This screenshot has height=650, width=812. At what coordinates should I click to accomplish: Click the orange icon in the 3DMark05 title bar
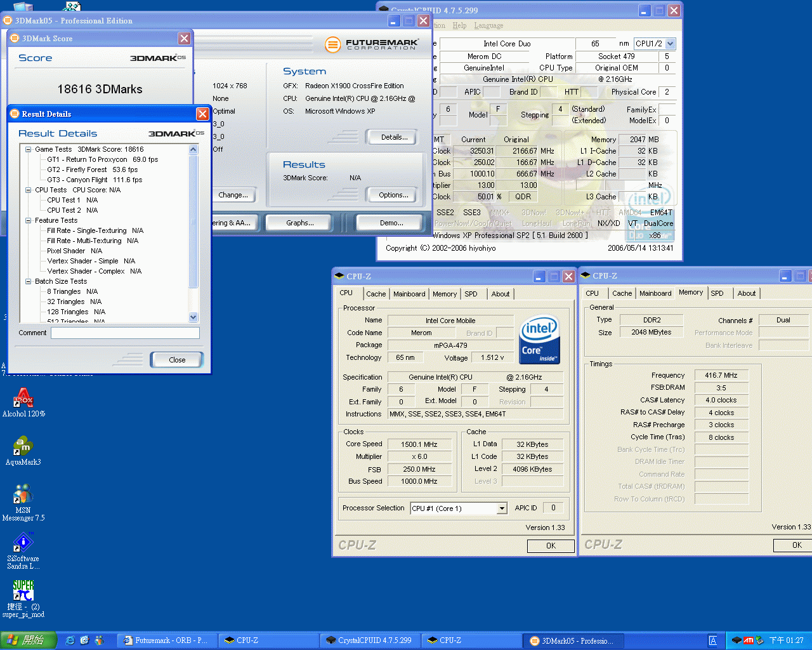(x=8, y=20)
